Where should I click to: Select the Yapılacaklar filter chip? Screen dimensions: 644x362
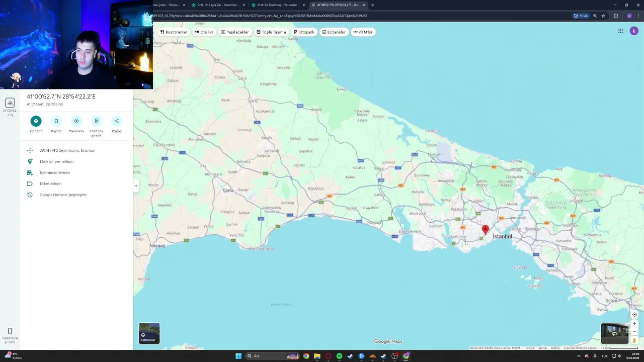235,32
